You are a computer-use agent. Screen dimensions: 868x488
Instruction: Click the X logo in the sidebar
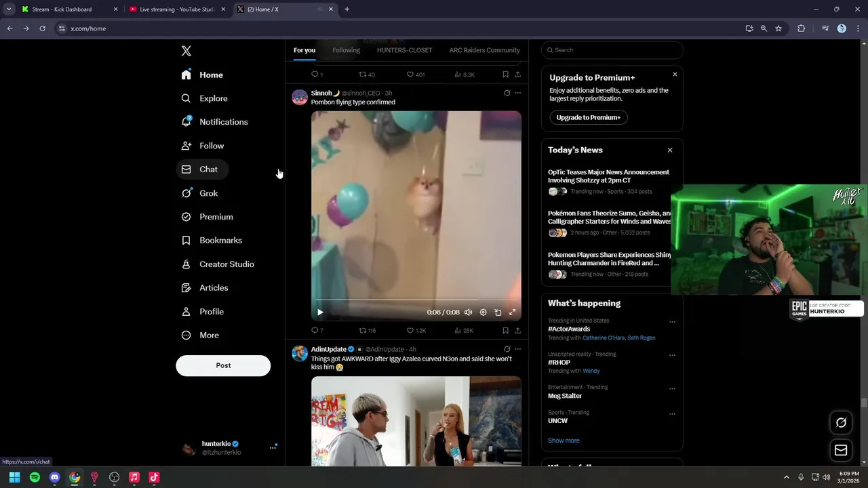pyautogui.click(x=186, y=51)
